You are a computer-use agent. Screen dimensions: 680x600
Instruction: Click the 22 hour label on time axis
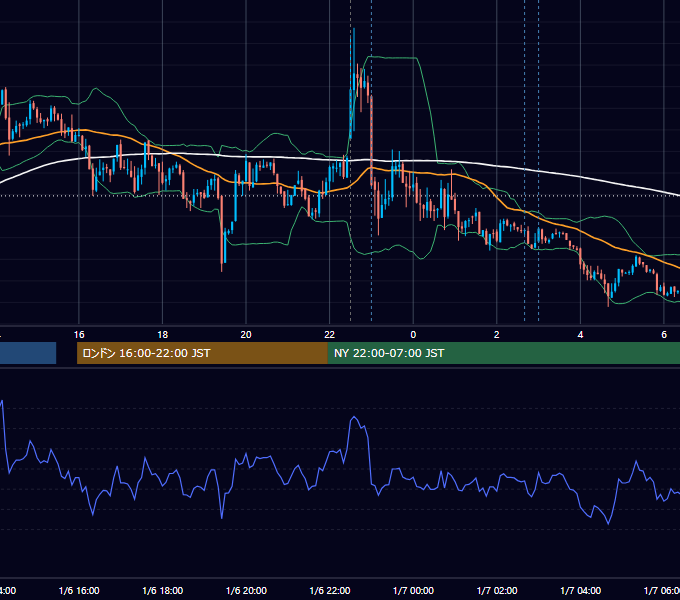[x=330, y=335]
